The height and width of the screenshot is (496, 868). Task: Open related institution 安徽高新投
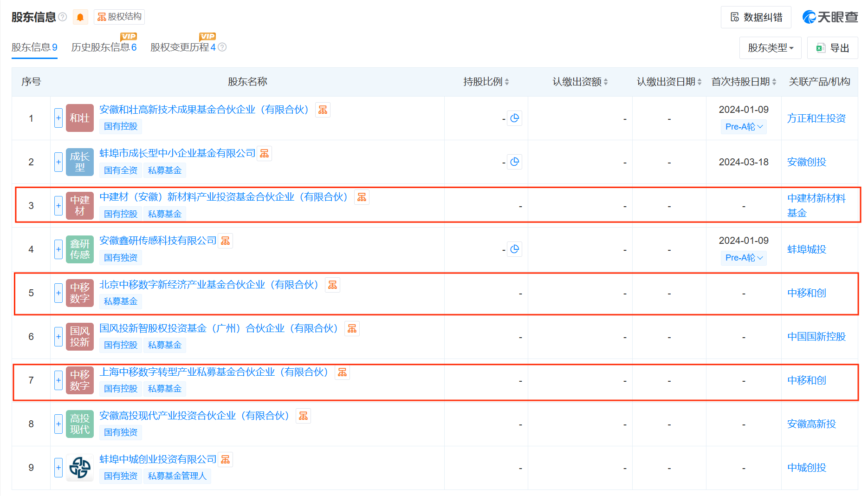(x=811, y=424)
